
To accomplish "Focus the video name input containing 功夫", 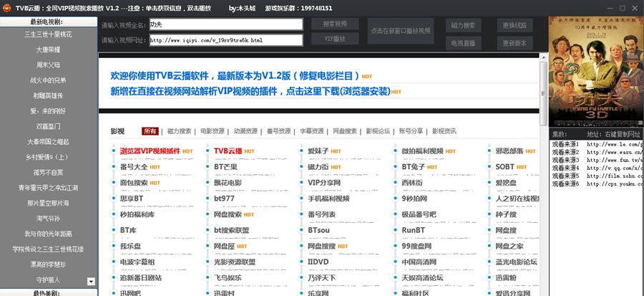I will (x=226, y=24).
